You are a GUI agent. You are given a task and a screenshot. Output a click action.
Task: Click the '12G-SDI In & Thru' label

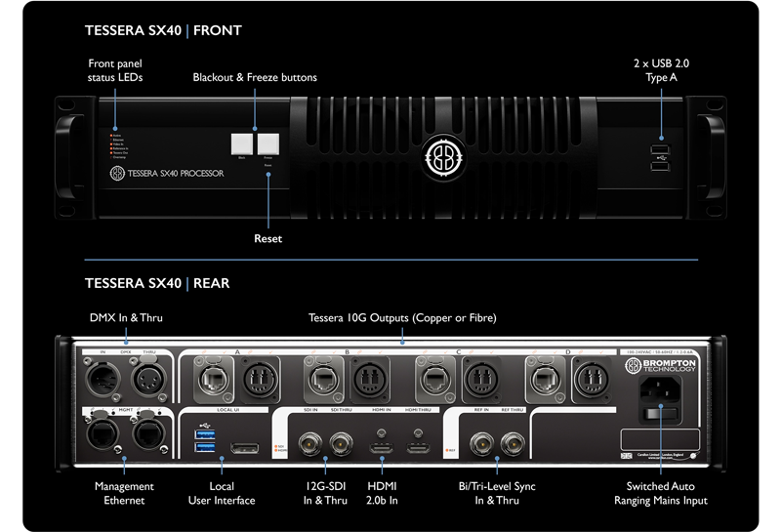[x=325, y=493]
